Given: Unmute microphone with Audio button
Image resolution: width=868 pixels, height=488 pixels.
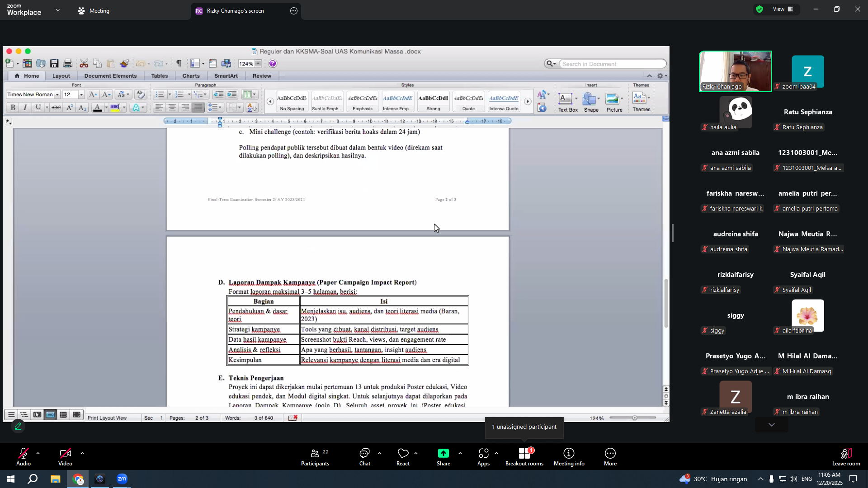Looking at the screenshot, I should pos(24,457).
